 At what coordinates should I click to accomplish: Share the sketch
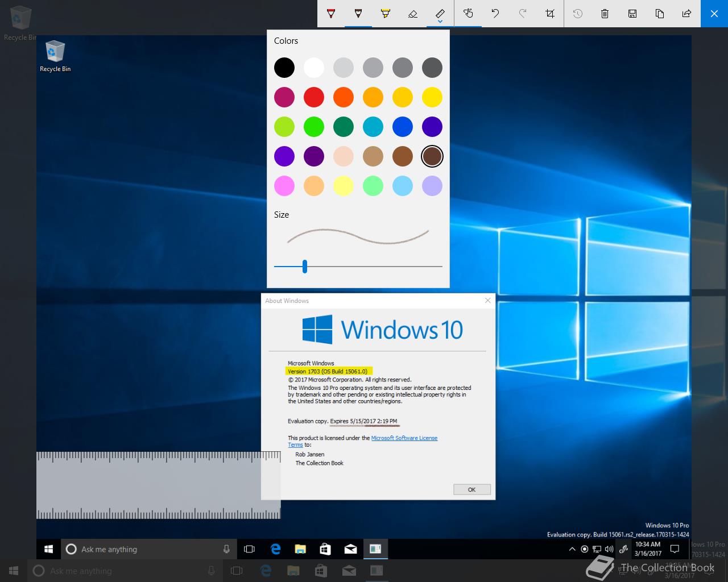click(x=687, y=14)
